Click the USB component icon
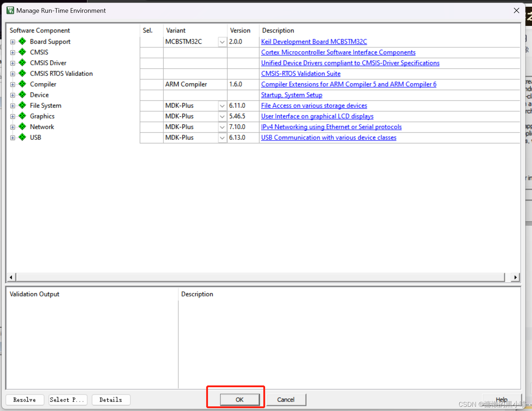Image resolution: width=532 pixels, height=411 pixels. 22,137
